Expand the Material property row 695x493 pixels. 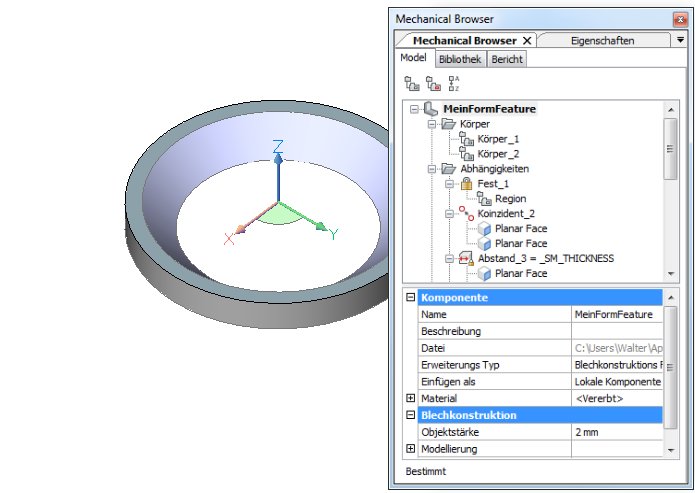[x=410, y=399]
